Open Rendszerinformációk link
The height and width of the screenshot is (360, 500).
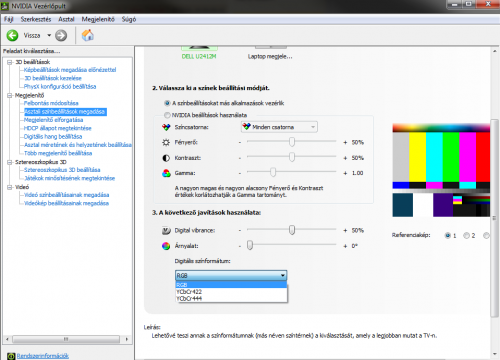coord(43,356)
